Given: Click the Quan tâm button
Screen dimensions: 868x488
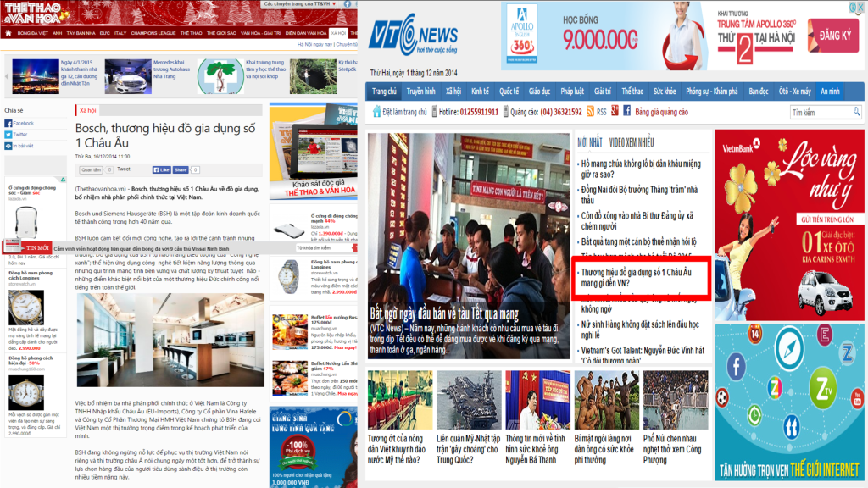Looking at the screenshot, I should click(90, 169).
